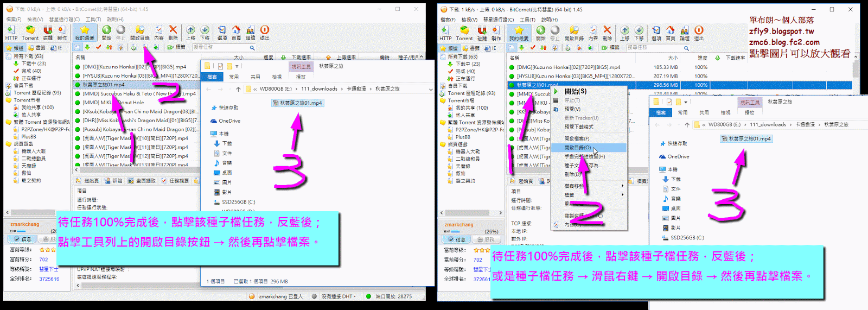Click 信息 button in right BitComet user panel
The width and height of the screenshot is (868, 310).
coord(456,239)
